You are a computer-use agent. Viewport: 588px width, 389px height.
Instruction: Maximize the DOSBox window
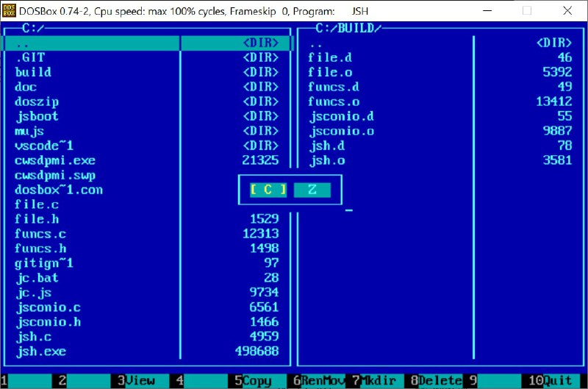point(527,11)
